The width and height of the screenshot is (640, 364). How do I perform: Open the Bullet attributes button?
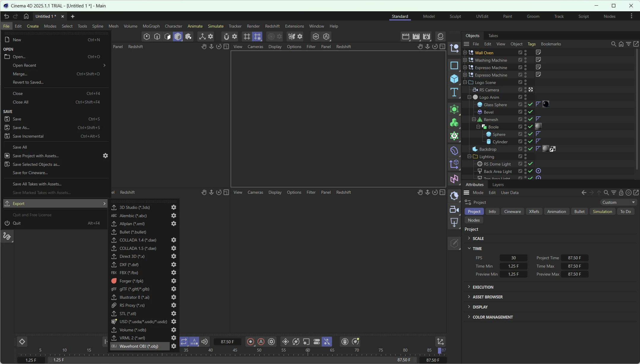click(x=579, y=212)
